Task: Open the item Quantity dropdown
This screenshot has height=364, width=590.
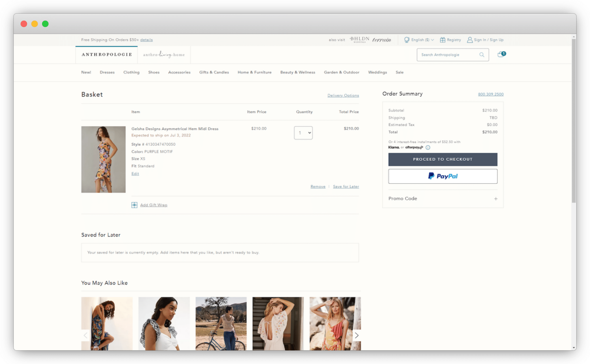Action: [303, 133]
